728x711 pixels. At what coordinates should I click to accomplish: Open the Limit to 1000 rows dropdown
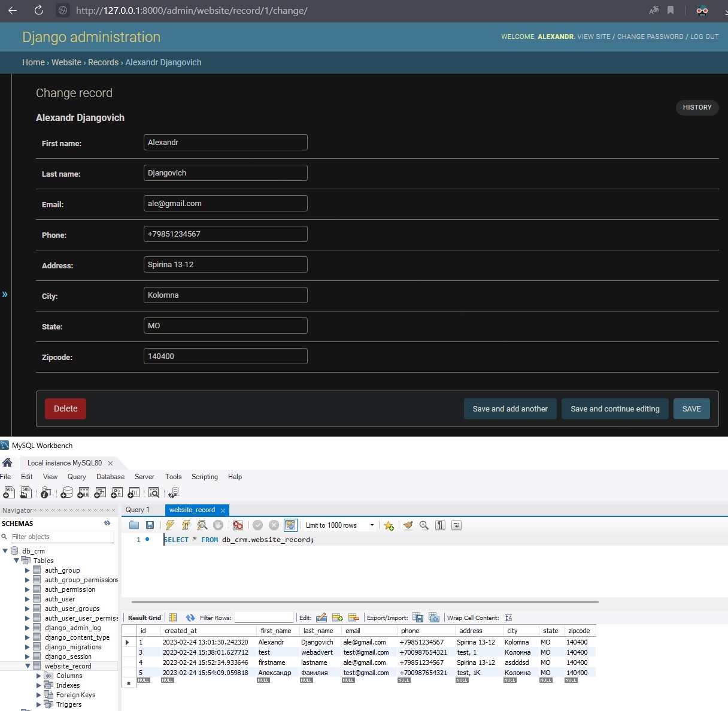(x=372, y=525)
